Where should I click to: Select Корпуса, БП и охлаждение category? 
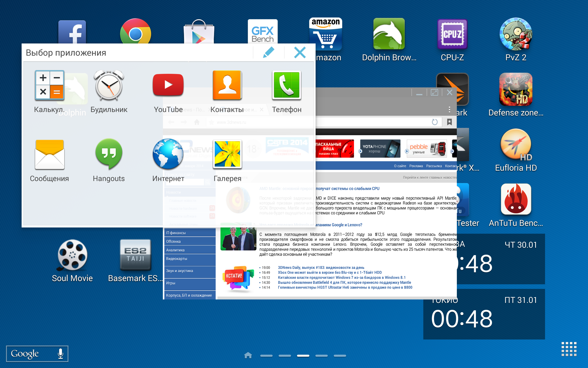pos(190,295)
